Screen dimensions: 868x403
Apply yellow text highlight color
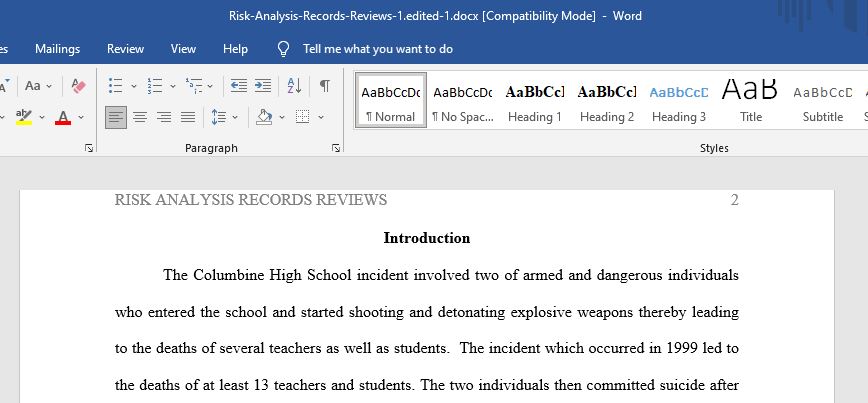[x=24, y=117]
